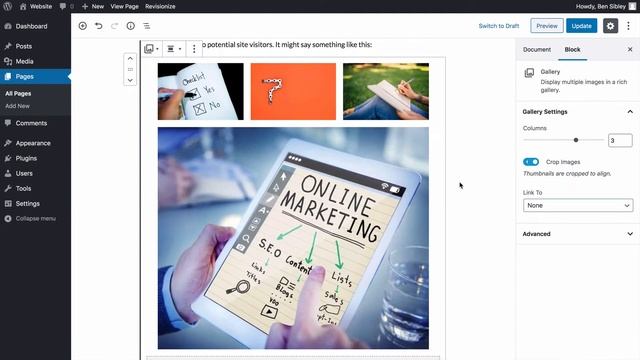Select the Online Marketing tablet image
The height and width of the screenshot is (360, 640).
(x=293, y=238)
